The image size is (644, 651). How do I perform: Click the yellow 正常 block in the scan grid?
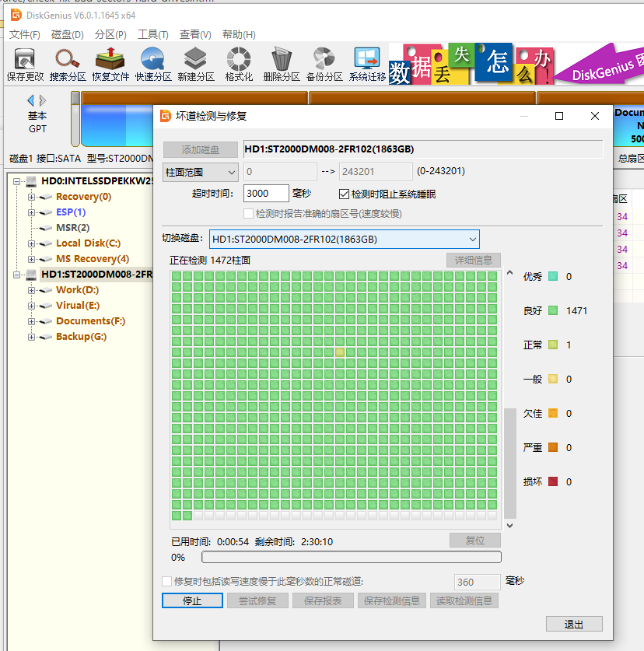[x=340, y=352]
